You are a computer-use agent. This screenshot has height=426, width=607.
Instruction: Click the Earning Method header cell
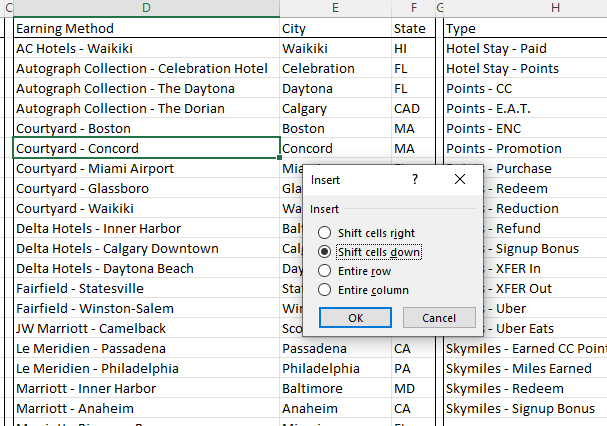(x=146, y=28)
